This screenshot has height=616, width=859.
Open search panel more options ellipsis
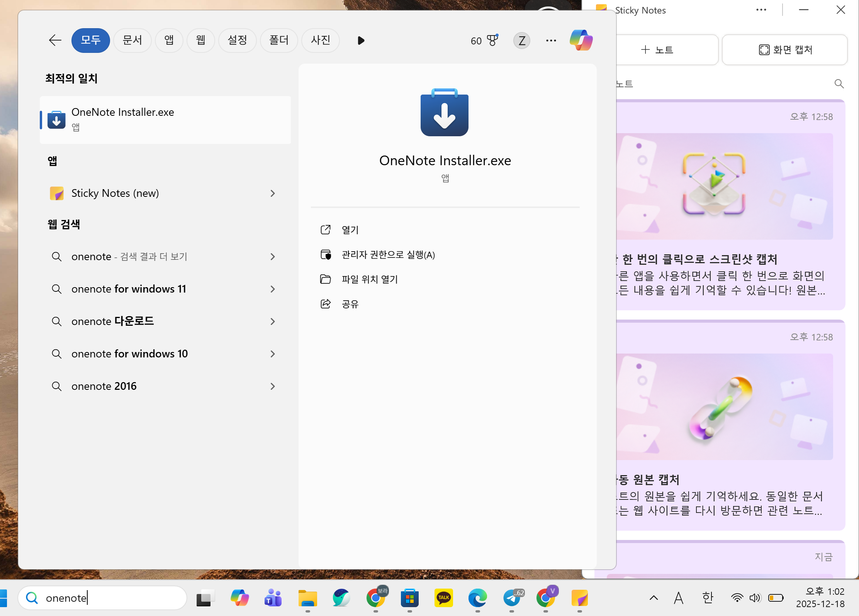point(551,41)
